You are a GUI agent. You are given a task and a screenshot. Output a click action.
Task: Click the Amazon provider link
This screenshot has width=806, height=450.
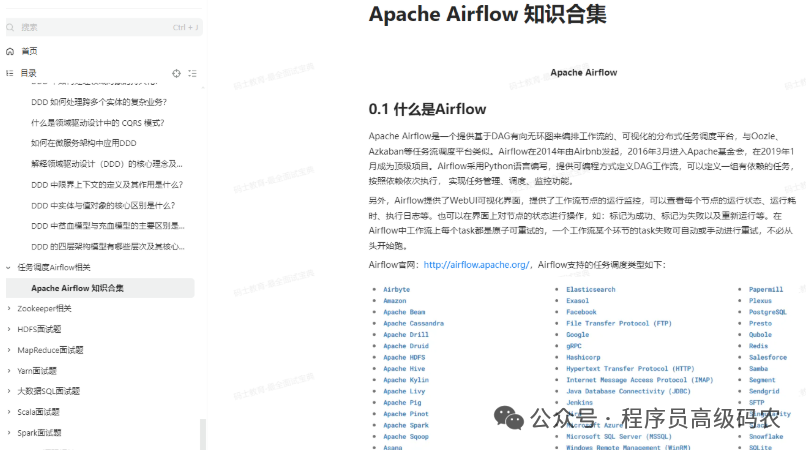(x=394, y=301)
